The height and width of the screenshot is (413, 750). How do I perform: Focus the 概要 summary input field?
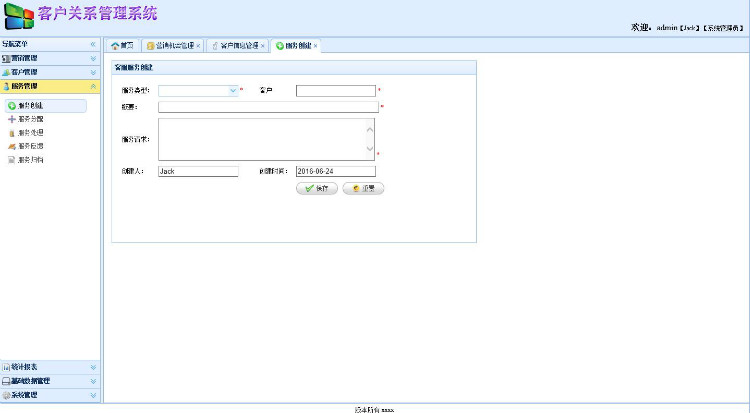(268, 107)
